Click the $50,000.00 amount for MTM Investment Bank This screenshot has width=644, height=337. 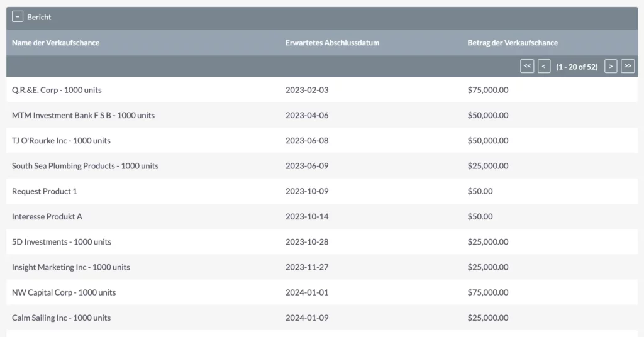pos(488,115)
